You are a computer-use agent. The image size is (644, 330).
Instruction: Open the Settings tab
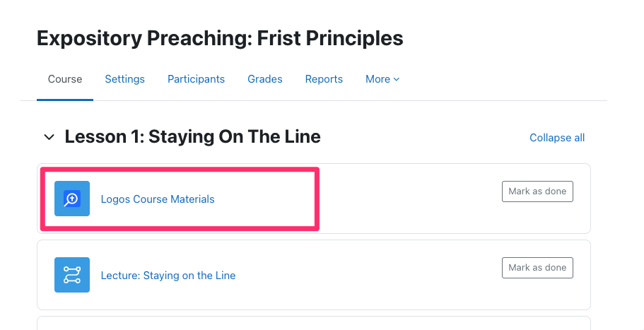point(125,79)
